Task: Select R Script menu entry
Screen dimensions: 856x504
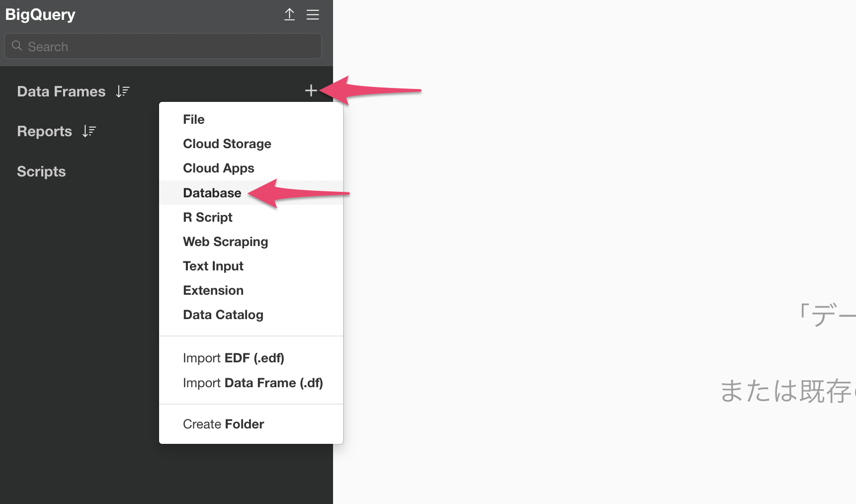Action: pos(208,217)
